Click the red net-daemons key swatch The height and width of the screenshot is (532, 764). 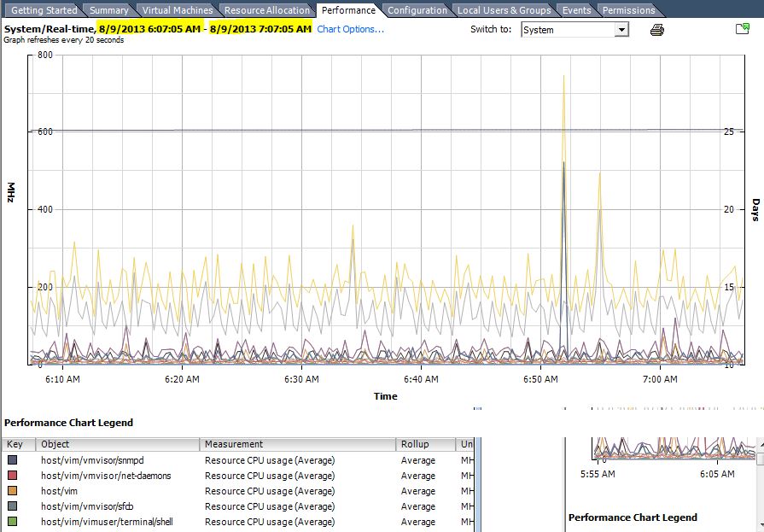10,476
